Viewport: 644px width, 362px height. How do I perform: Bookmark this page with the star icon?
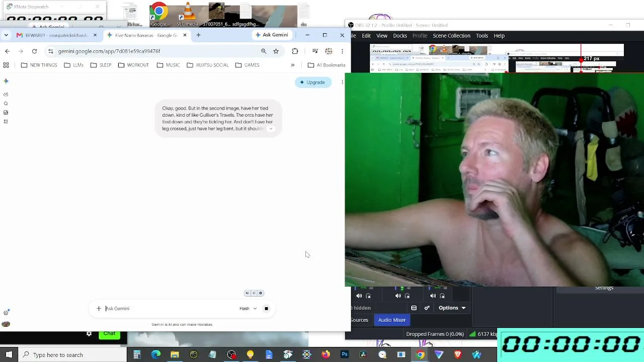tap(276, 51)
